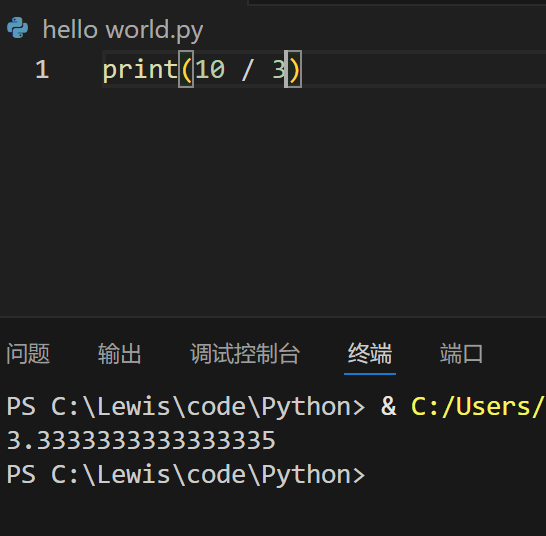546x536 pixels.
Task: Click the number 3 in code
Action: (x=279, y=70)
